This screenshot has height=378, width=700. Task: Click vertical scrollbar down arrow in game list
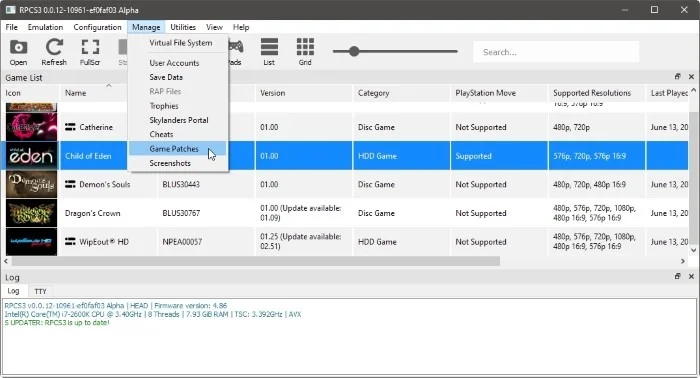(693, 250)
